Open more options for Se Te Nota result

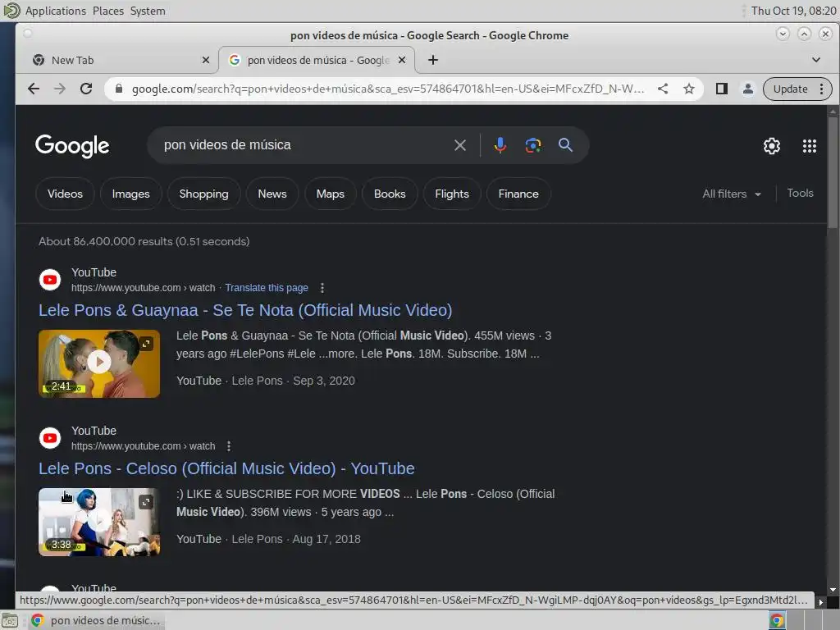tap(322, 288)
